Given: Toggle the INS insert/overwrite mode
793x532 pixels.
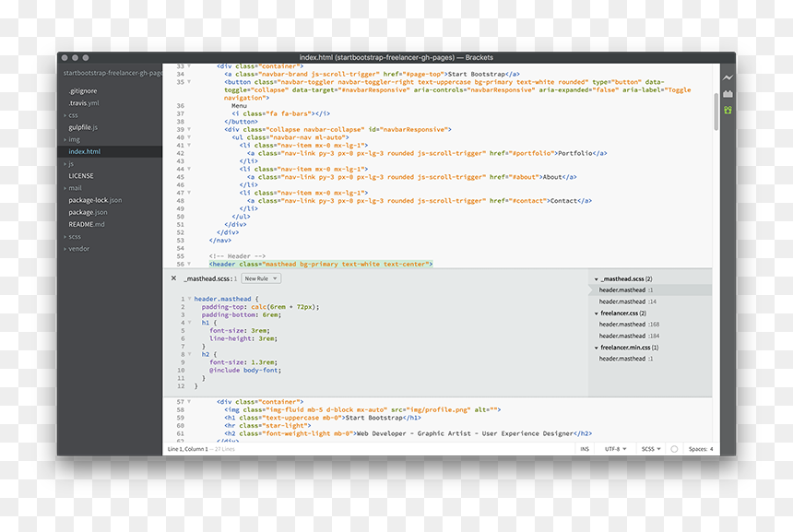Looking at the screenshot, I should click(585, 449).
